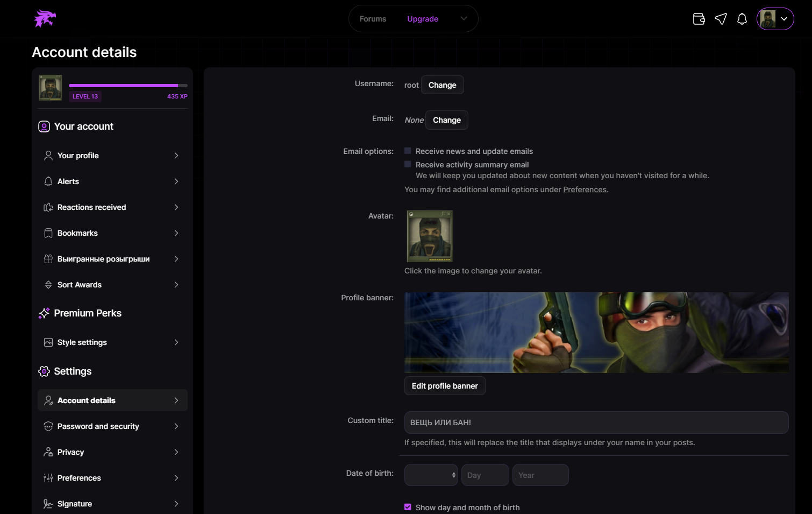Click the Bookmarks icon in sidebar

tap(48, 233)
